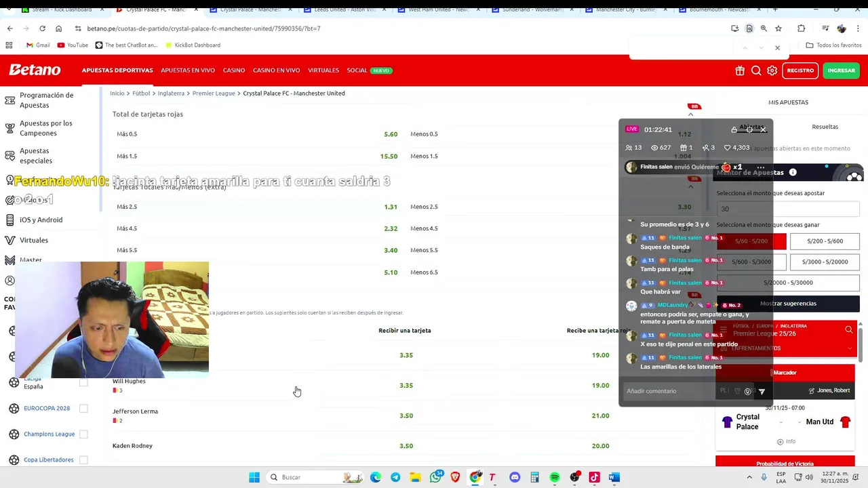The width and height of the screenshot is (868, 488).
Task: Bookmark this page with the star icon
Action: (778, 28)
